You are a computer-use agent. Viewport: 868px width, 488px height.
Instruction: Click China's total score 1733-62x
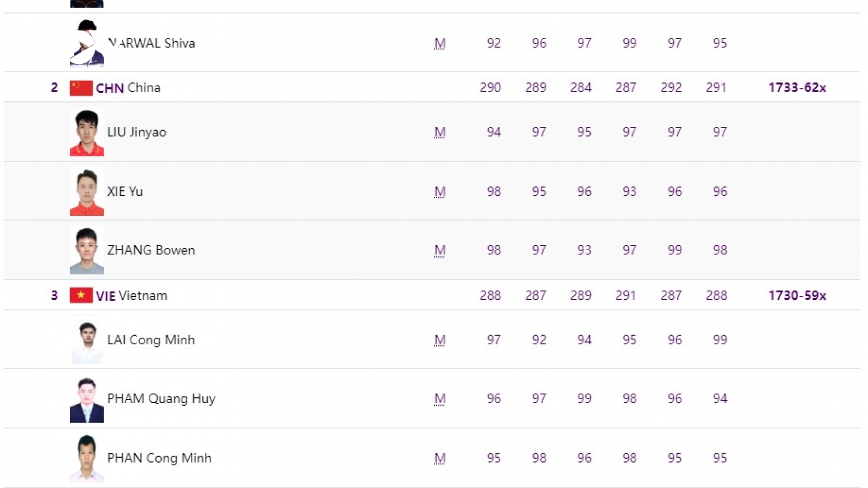click(797, 88)
